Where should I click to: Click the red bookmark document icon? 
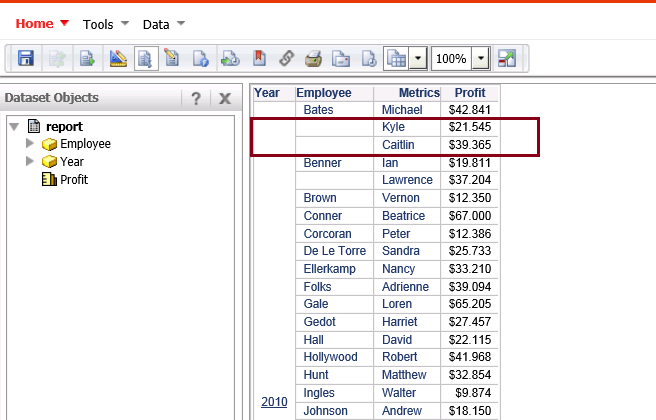pos(259,58)
